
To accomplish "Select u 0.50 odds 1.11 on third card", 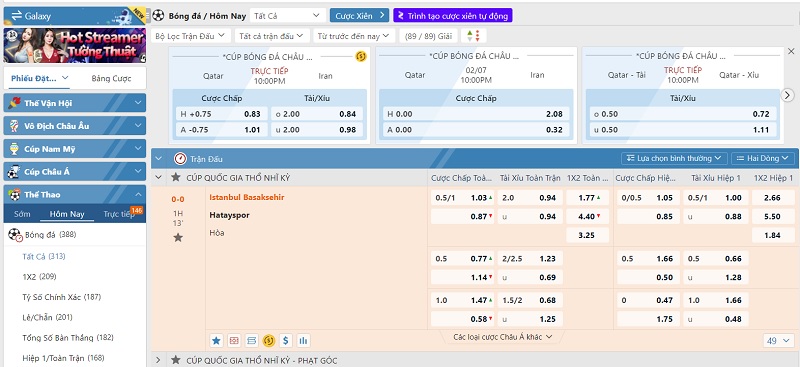I will [683, 130].
